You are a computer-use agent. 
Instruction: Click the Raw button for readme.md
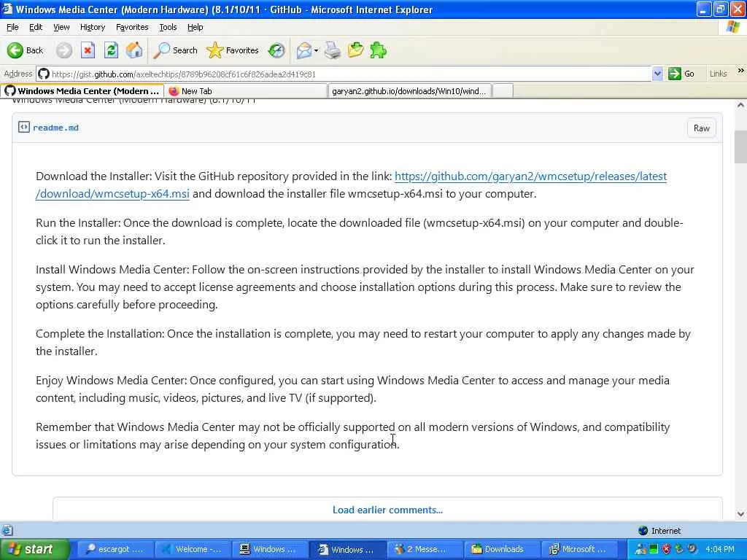coord(701,128)
